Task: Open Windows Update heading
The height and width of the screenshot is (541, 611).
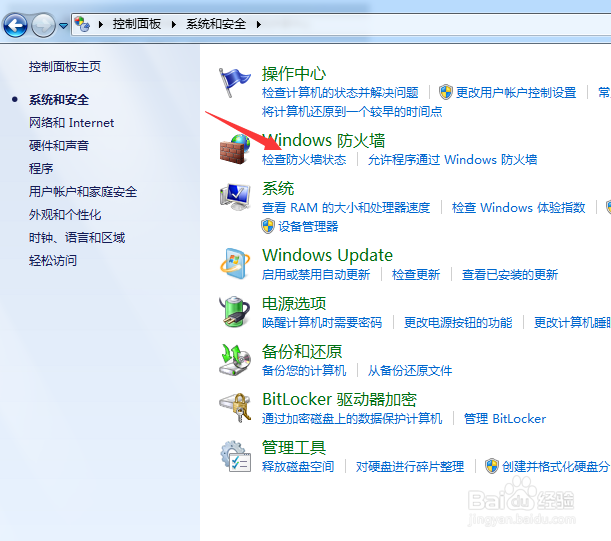Action: [x=327, y=256]
